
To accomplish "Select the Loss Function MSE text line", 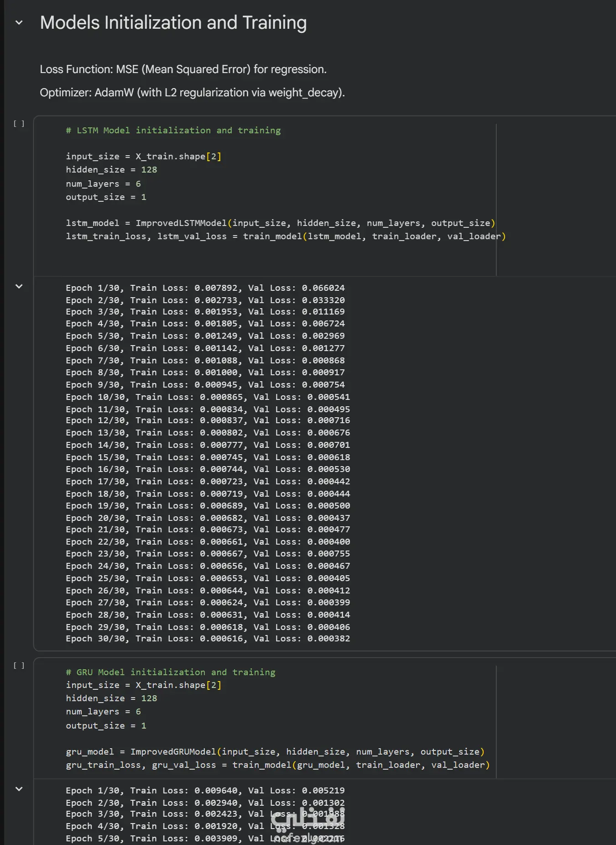I will click(183, 69).
